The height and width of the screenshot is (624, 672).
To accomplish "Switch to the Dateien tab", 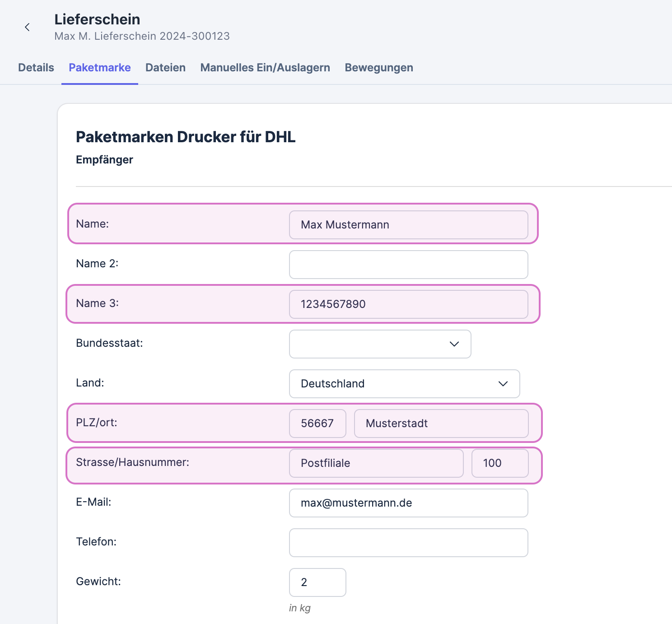I will tap(165, 68).
